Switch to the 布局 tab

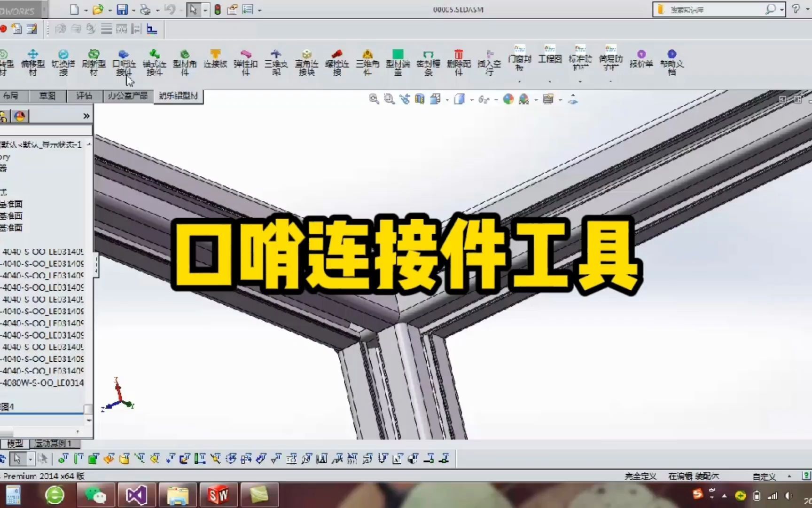[x=10, y=96]
